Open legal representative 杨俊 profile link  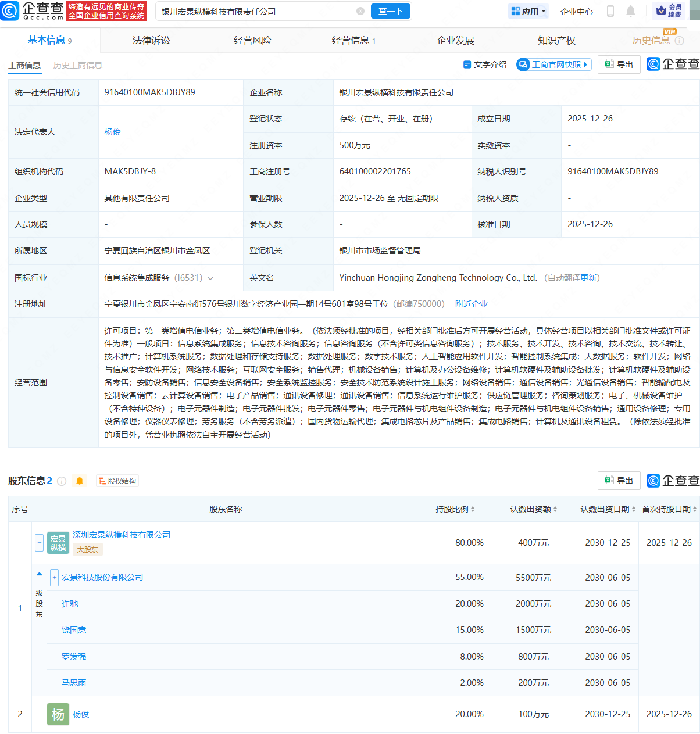coord(112,132)
